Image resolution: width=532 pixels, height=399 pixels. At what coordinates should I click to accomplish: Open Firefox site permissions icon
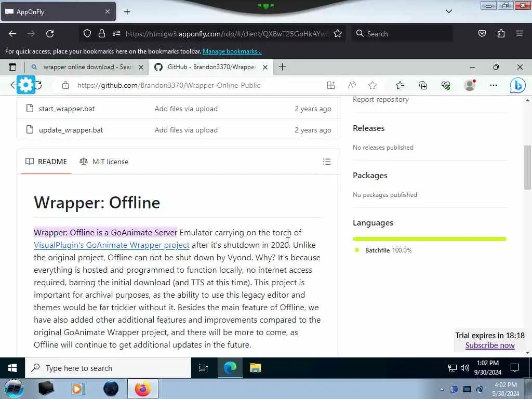coord(116,34)
